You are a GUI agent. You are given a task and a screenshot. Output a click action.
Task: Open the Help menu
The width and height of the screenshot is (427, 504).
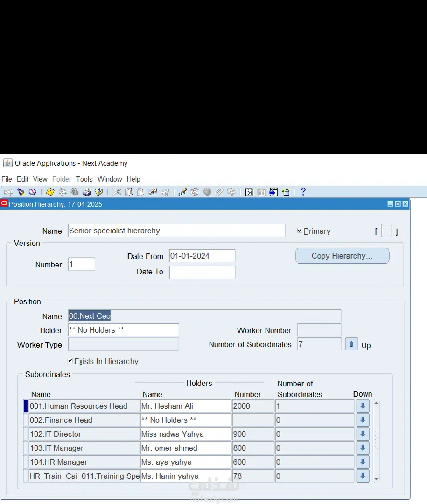[133, 179]
